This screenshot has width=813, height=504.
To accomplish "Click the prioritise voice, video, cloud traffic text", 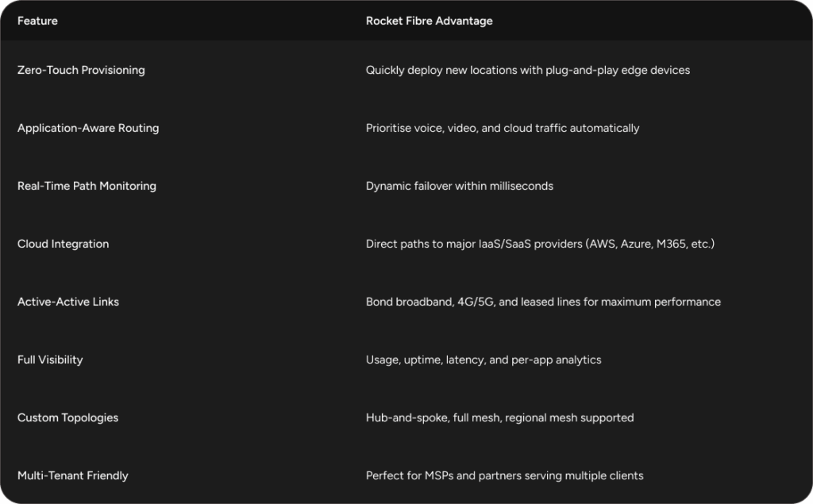I will pos(502,128).
